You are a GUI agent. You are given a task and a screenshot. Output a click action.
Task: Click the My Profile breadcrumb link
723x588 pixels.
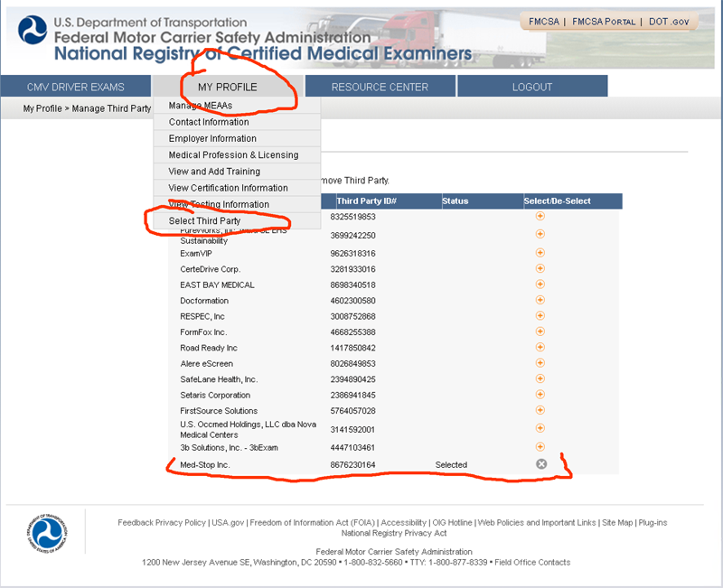click(x=42, y=108)
